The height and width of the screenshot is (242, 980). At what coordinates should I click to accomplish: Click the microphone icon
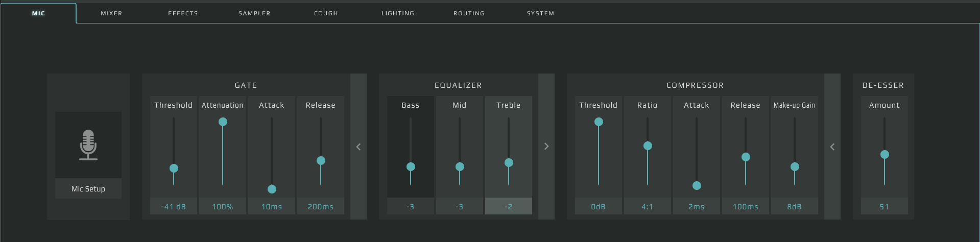point(88,145)
